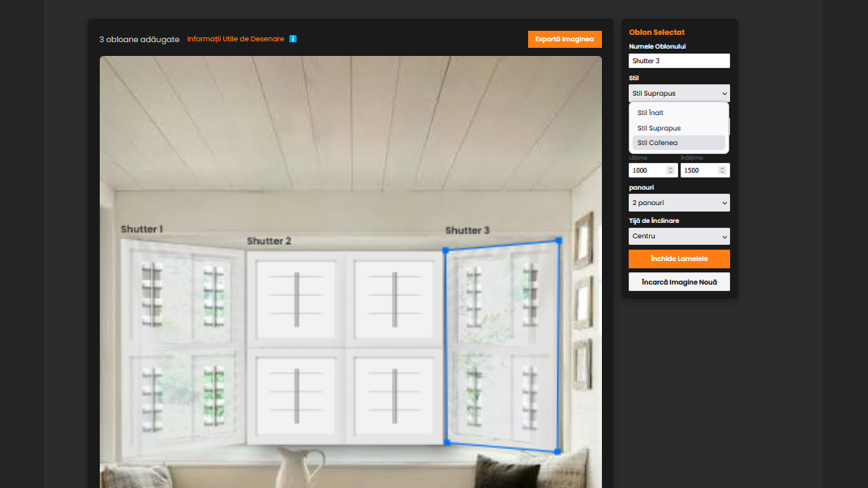Screen dimensions: 868x488
Task: Adjust the Lățime spinner arrows
Action: click(x=670, y=170)
